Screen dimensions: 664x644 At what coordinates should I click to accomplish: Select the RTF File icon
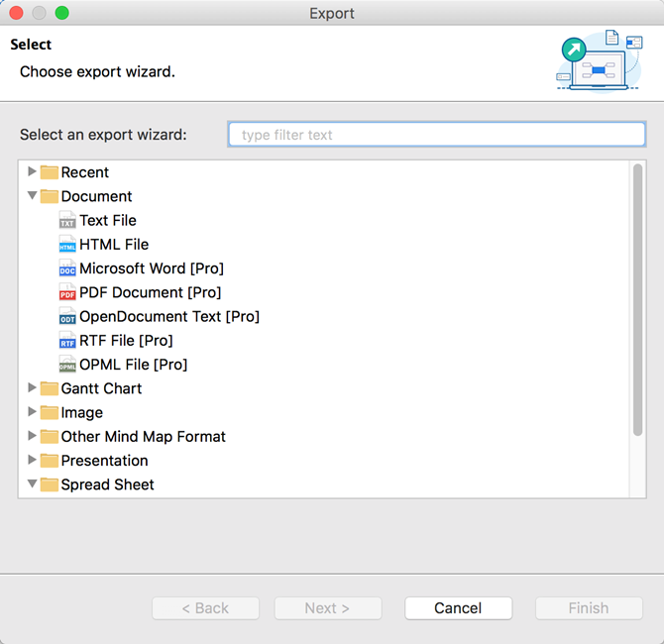click(67, 341)
